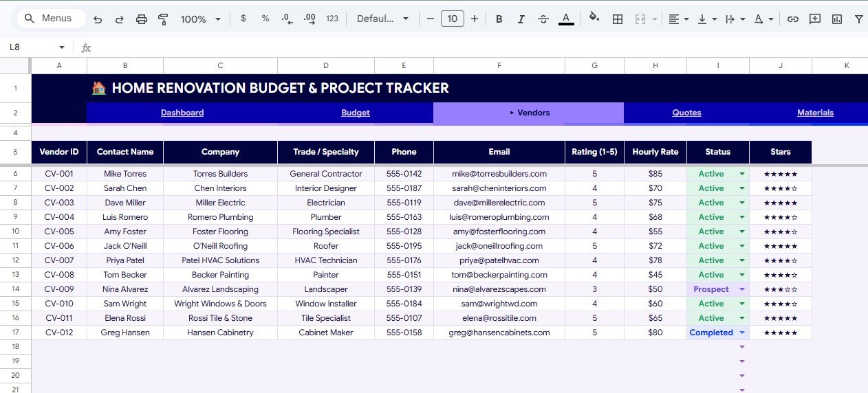Click the Insert chart icon
Viewport: 868px width, 393px height.
pos(837,19)
